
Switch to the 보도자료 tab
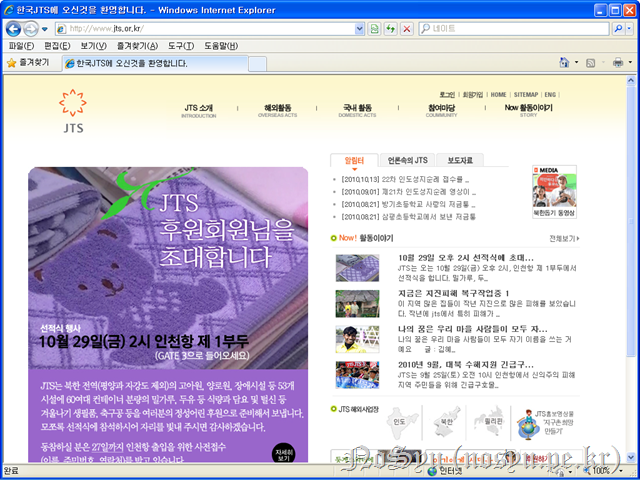click(459, 159)
